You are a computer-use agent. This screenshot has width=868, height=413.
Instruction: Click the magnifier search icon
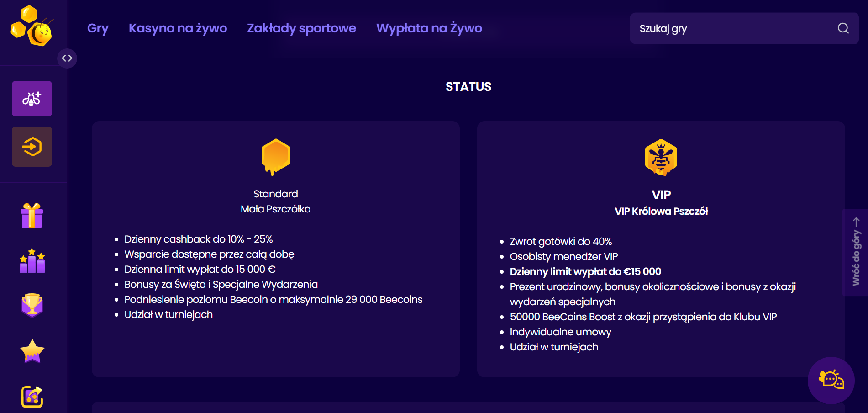pyautogui.click(x=843, y=28)
